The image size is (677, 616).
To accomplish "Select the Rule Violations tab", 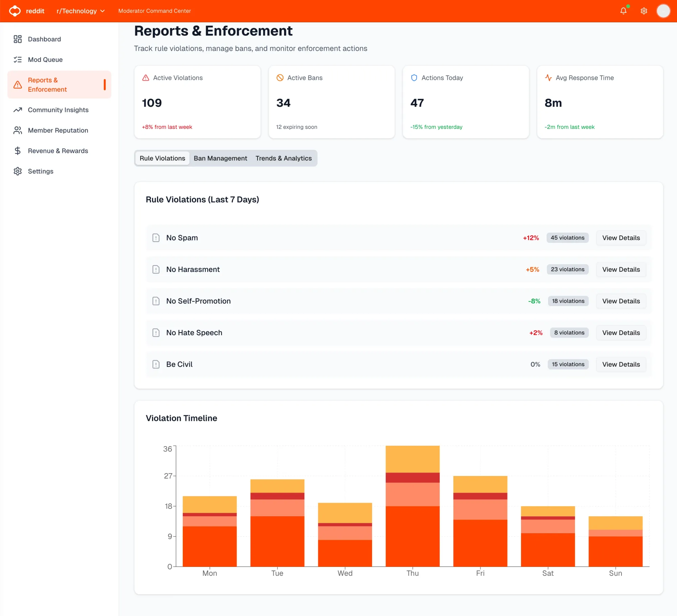I will 162,158.
